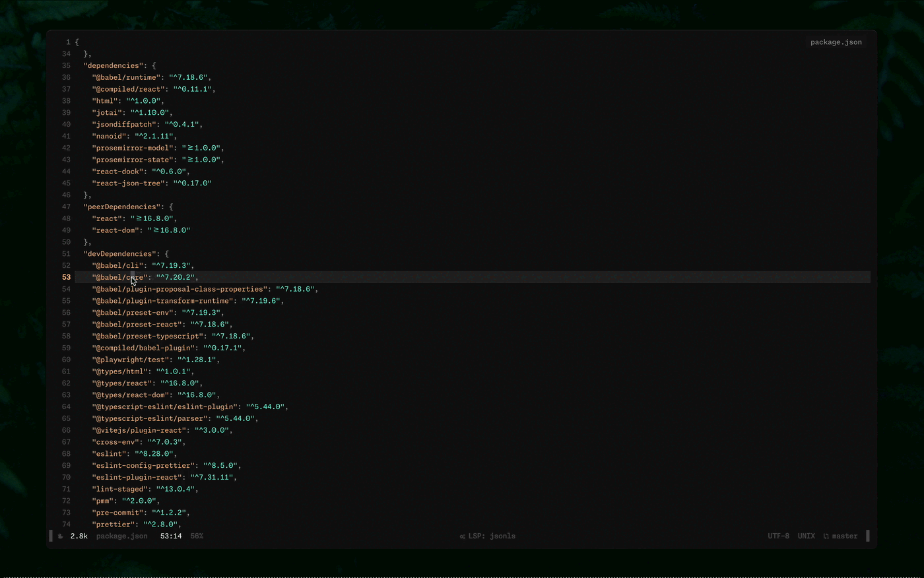Click line number 53 in the gutter
This screenshot has width=924, height=578.
pos(66,278)
